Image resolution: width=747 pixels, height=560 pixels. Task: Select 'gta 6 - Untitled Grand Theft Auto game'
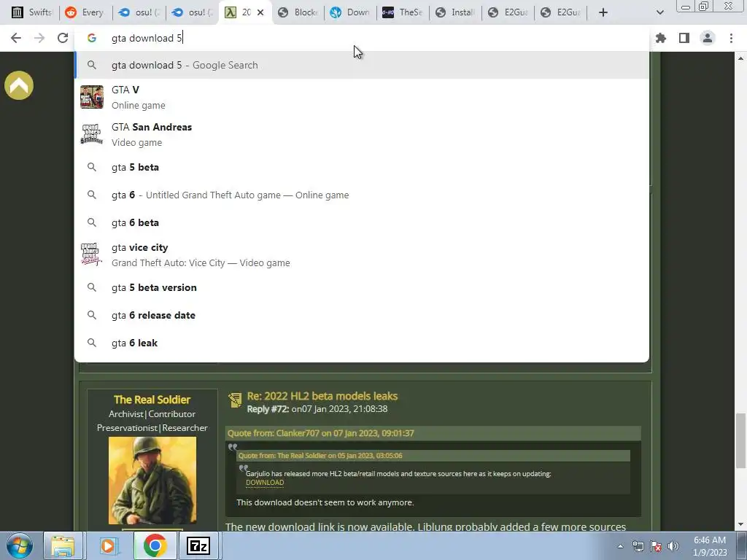click(x=362, y=195)
